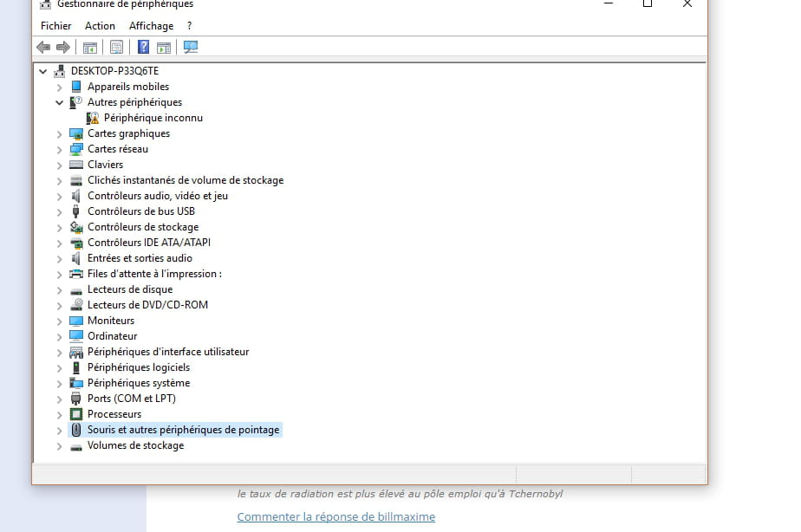Expand the Périphériques logiciels node
801x532 pixels.
59,368
